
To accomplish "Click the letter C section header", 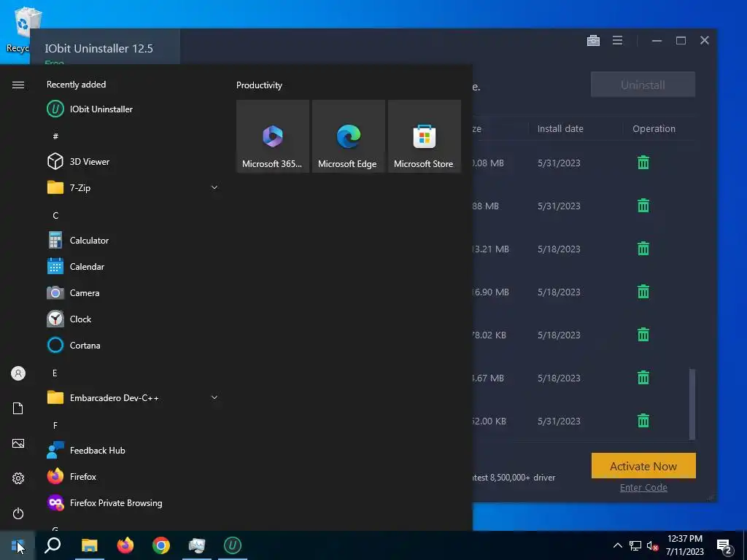I will point(55,215).
